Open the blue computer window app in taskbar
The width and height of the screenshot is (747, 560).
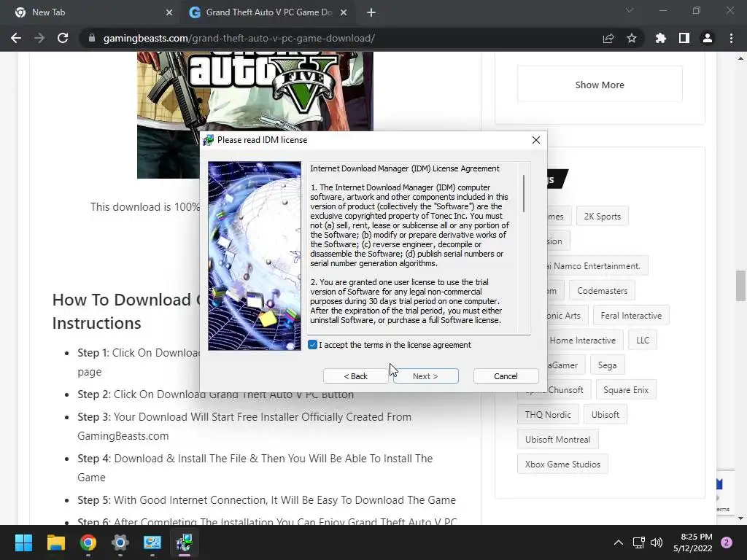coord(152,542)
